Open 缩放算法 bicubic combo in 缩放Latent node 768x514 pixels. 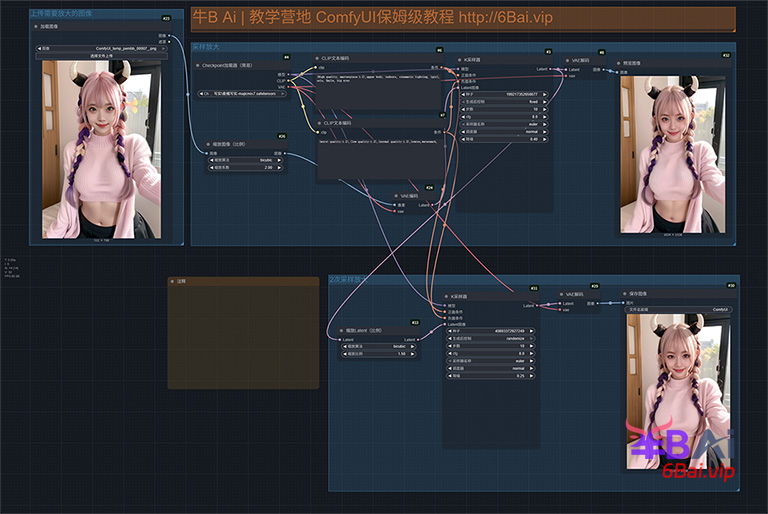[378, 346]
